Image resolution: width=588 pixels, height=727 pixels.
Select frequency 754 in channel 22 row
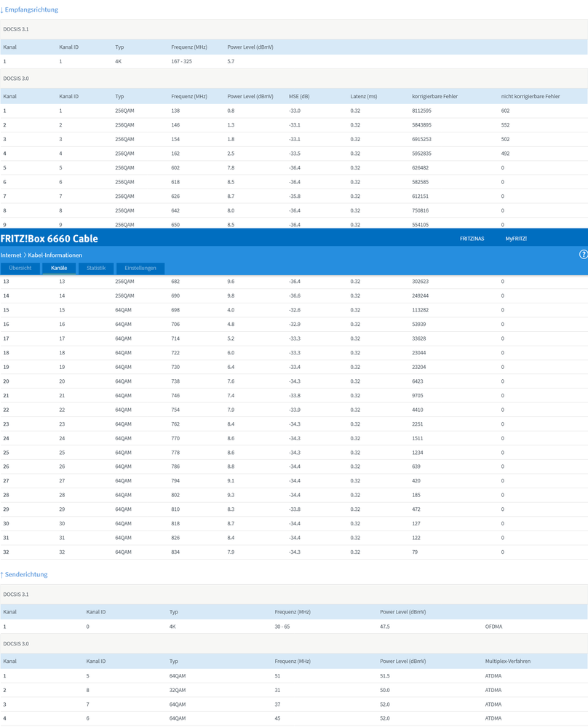(x=175, y=410)
